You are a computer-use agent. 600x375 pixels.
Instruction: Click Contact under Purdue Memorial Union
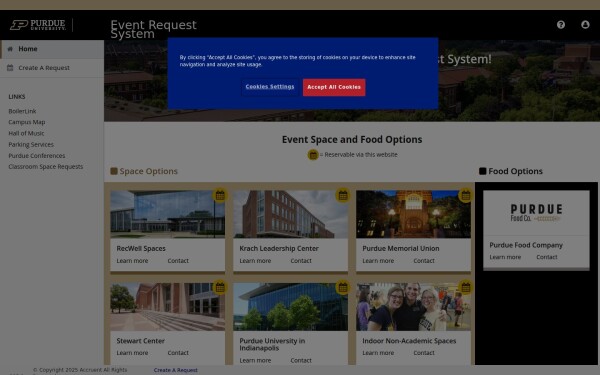point(424,261)
